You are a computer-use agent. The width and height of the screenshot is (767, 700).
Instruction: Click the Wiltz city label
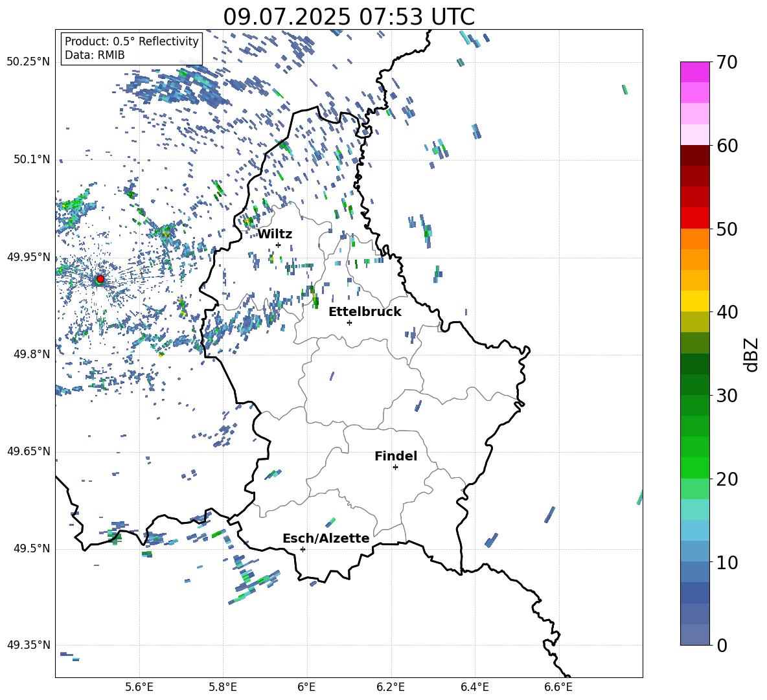click(275, 234)
